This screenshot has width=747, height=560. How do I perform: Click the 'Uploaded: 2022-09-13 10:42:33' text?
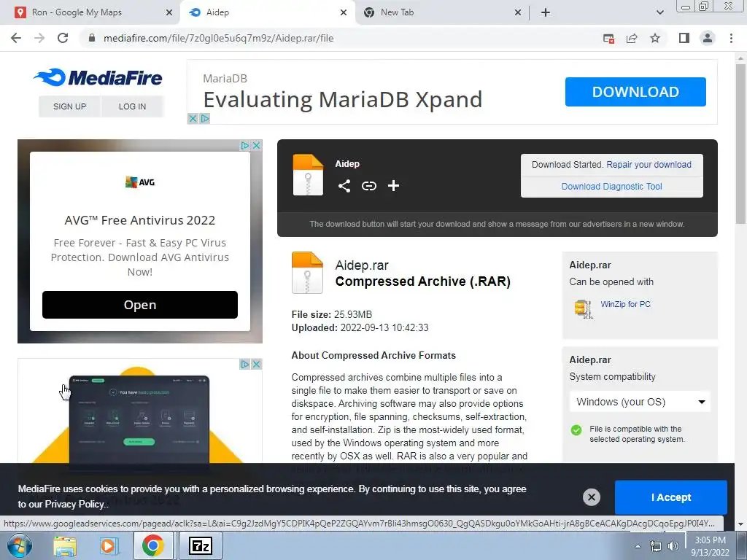[360, 327]
